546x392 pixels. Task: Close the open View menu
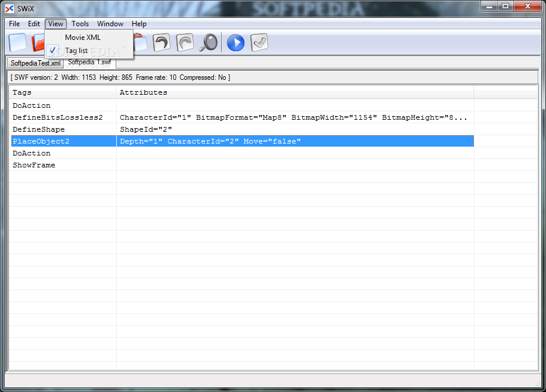55,24
